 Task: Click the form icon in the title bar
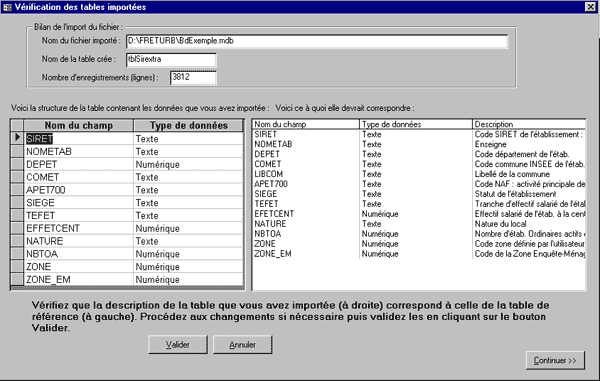[7, 7]
